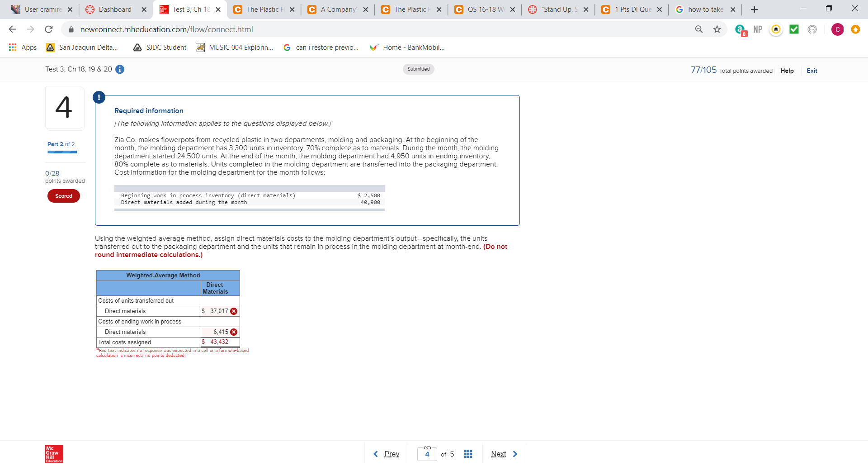Click the Next navigation button
The height and width of the screenshot is (466, 868).
pos(499,454)
